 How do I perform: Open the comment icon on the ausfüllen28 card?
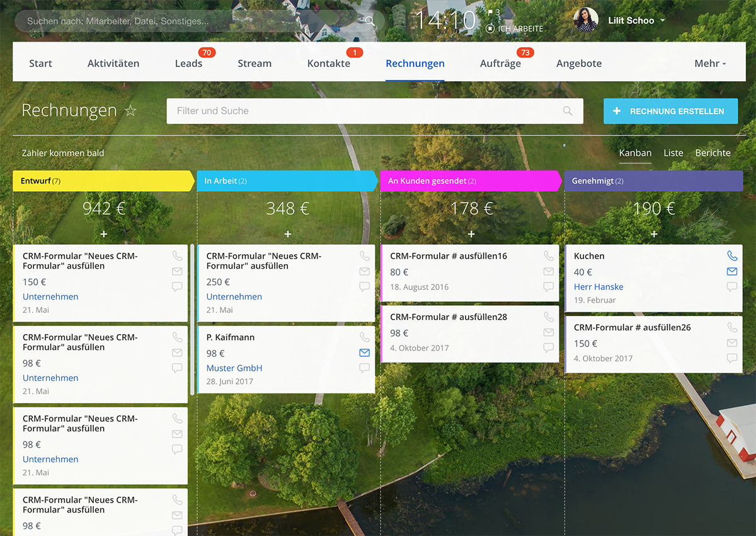(x=548, y=347)
